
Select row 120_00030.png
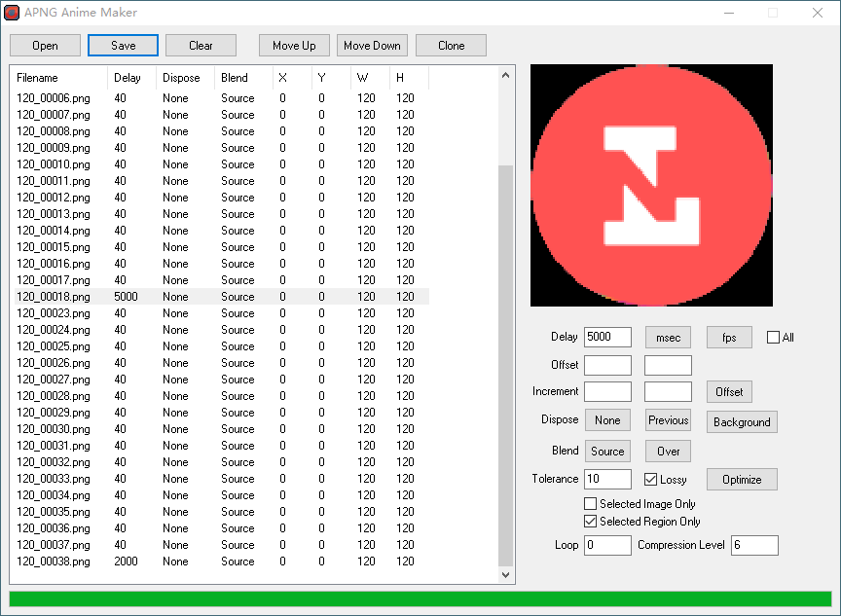point(222,429)
